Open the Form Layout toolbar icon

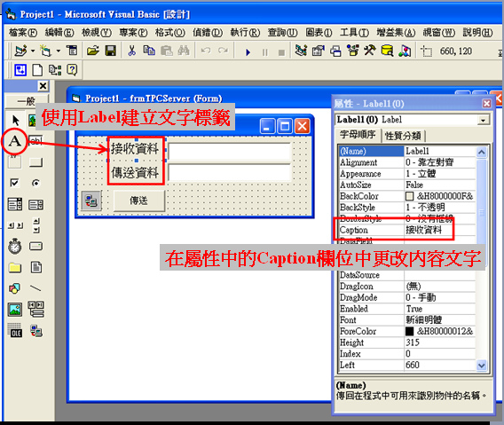(x=335, y=51)
